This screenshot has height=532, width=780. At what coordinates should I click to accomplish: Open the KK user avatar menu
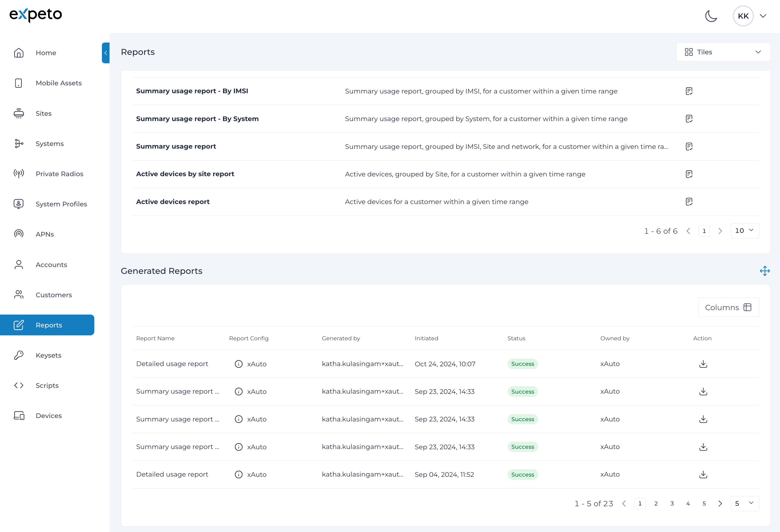click(x=743, y=16)
